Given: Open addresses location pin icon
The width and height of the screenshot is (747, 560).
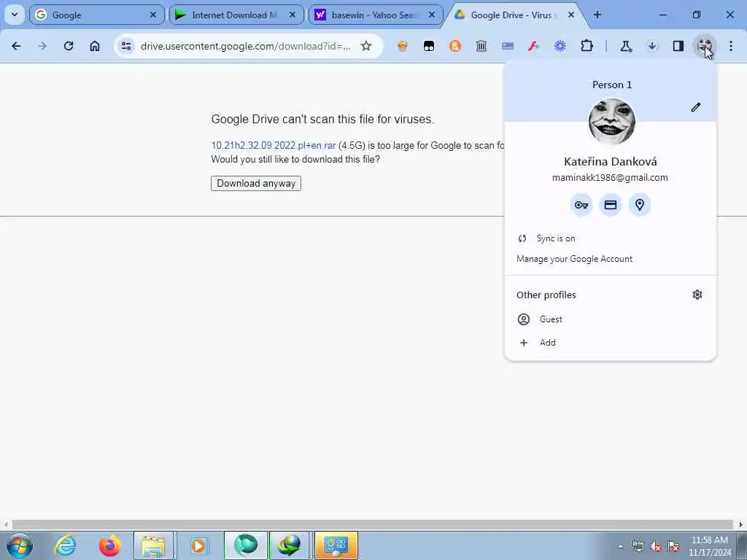Looking at the screenshot, I should coord(639,205).
